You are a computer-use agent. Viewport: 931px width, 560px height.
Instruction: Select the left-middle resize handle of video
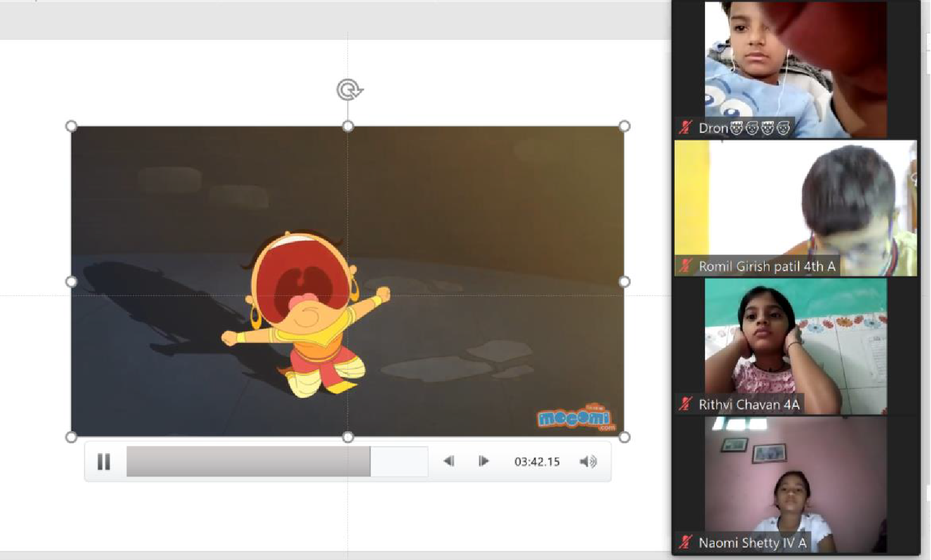pyautogui.click(x=71, y=282)
